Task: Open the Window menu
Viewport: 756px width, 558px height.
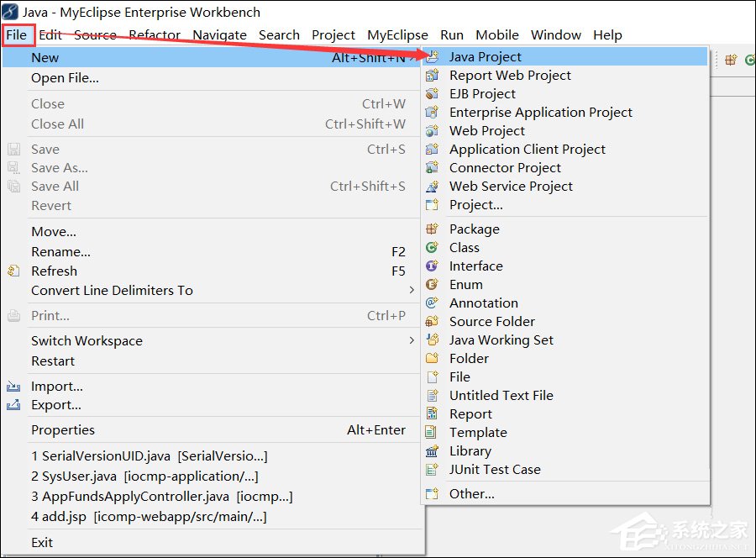Action: (x=556, y=34)
